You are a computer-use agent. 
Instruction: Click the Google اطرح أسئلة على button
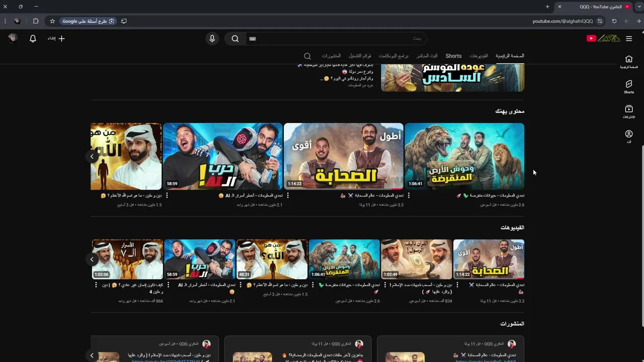88,21
